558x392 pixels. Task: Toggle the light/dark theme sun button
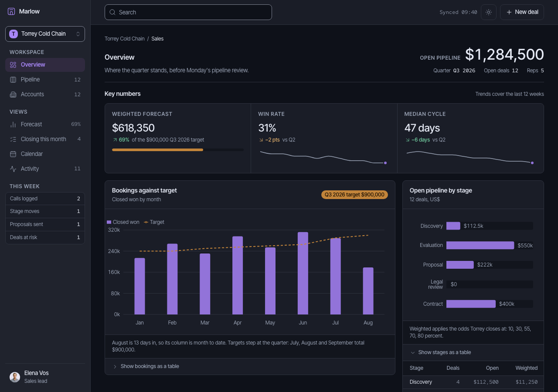pyautogui.click(x=489, y=12)
